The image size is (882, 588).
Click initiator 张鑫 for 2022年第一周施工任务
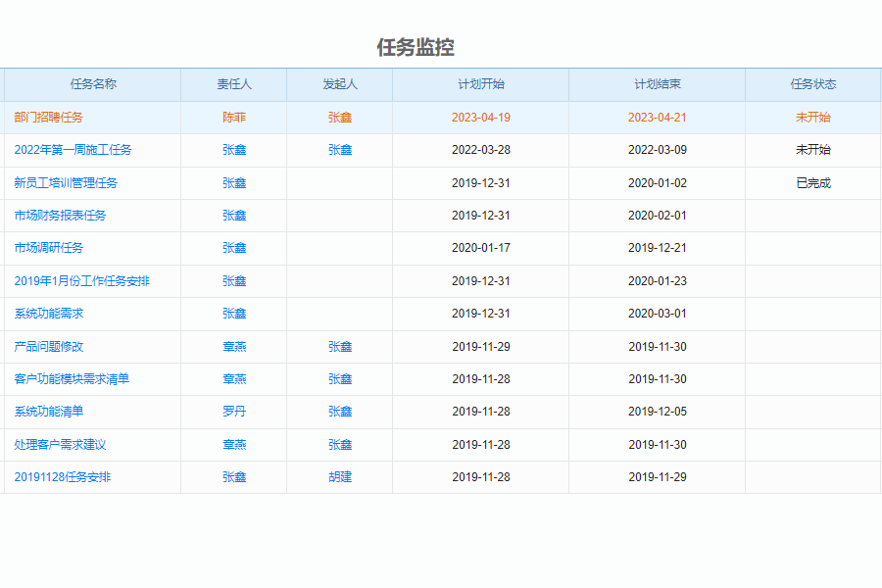tap(340, 150)
